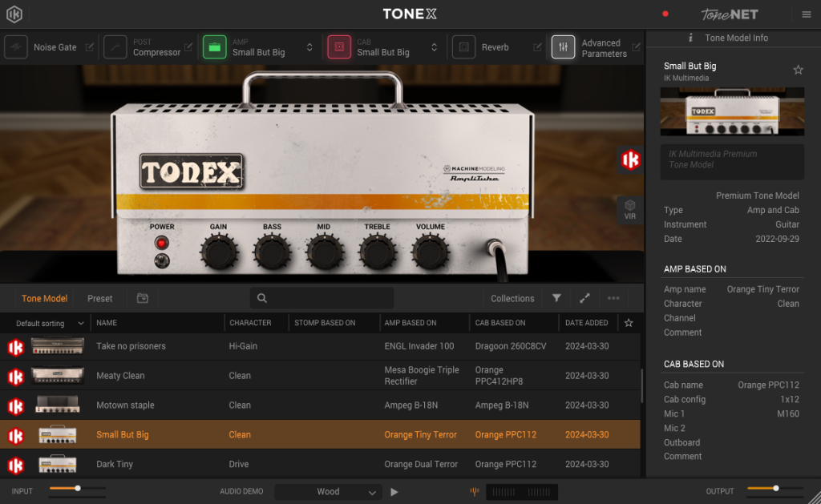This screenshot has height=504, width=821.
Task: Toggle the red CAB enable button
Action: click(x=339, y=47)
